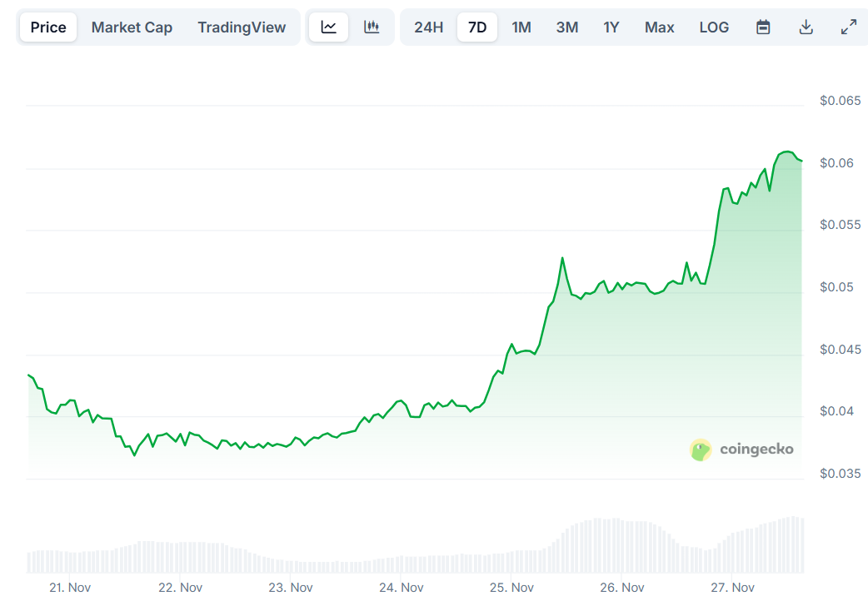868x601 pixels.
Task: Select the 24H timeframe
Action: pos(428,27)
